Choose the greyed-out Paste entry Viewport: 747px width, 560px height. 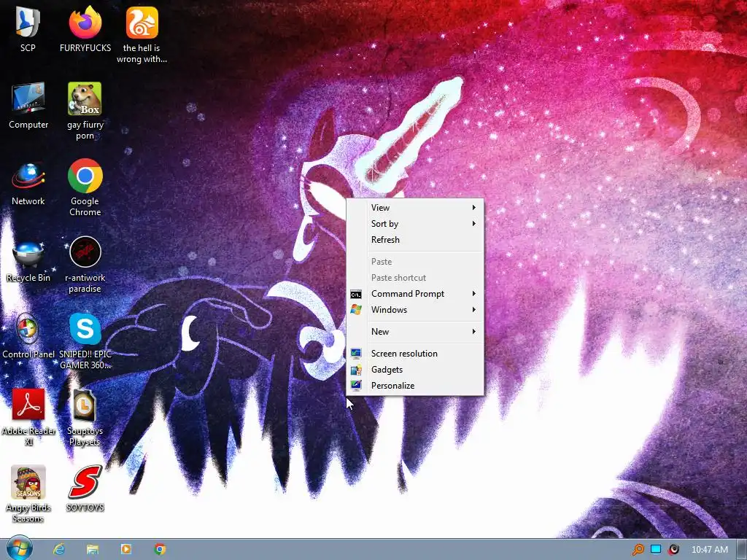pos(415,262)
